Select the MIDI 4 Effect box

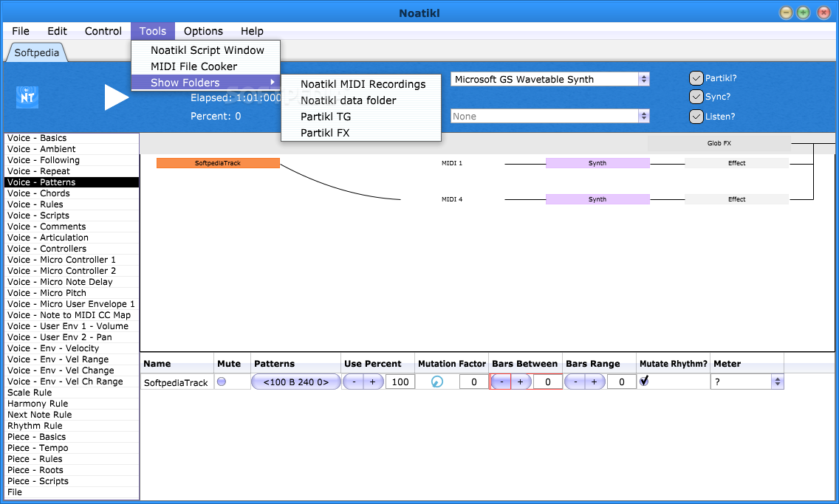click(x=737, y=199)
